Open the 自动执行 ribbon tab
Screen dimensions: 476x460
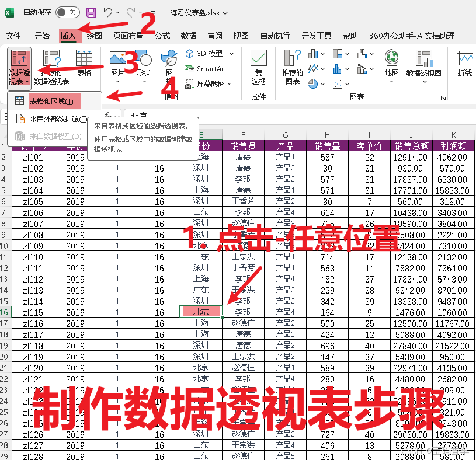(275, 36)
